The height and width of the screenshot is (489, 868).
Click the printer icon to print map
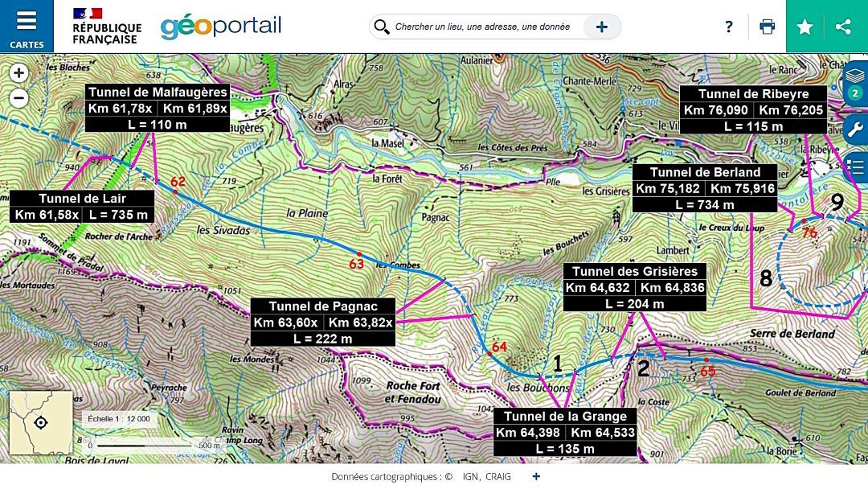click(x=767, y=27)
